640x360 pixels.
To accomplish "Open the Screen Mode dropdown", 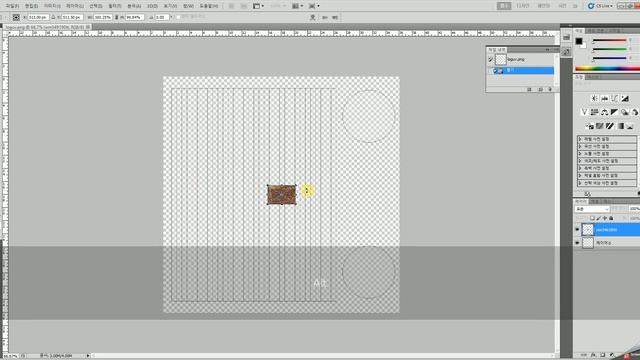I will 314,6.
